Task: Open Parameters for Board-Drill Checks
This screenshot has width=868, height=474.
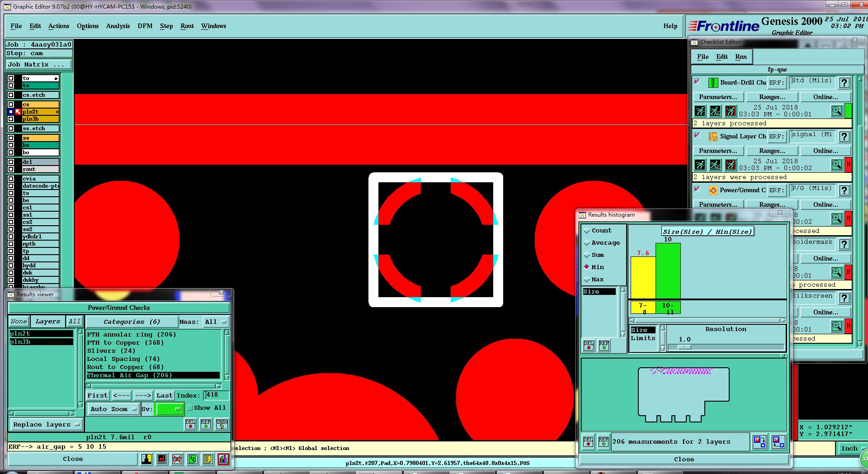Action: click(718, 97)
